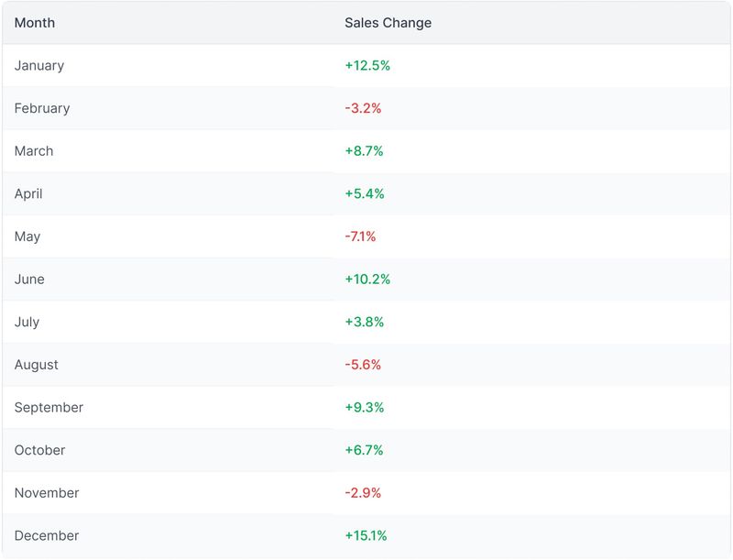Select the July row label
733x560 pixels.
27,323
